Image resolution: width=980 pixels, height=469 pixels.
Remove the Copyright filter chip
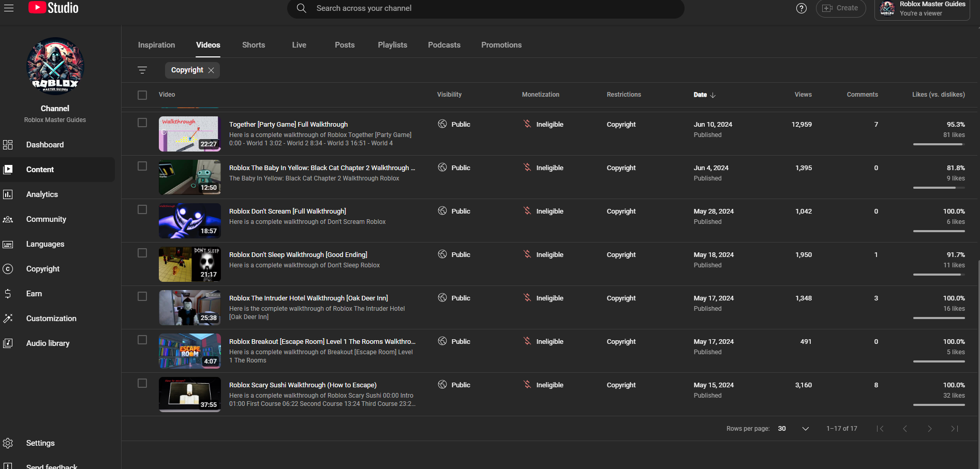click(x=211, y=70)
